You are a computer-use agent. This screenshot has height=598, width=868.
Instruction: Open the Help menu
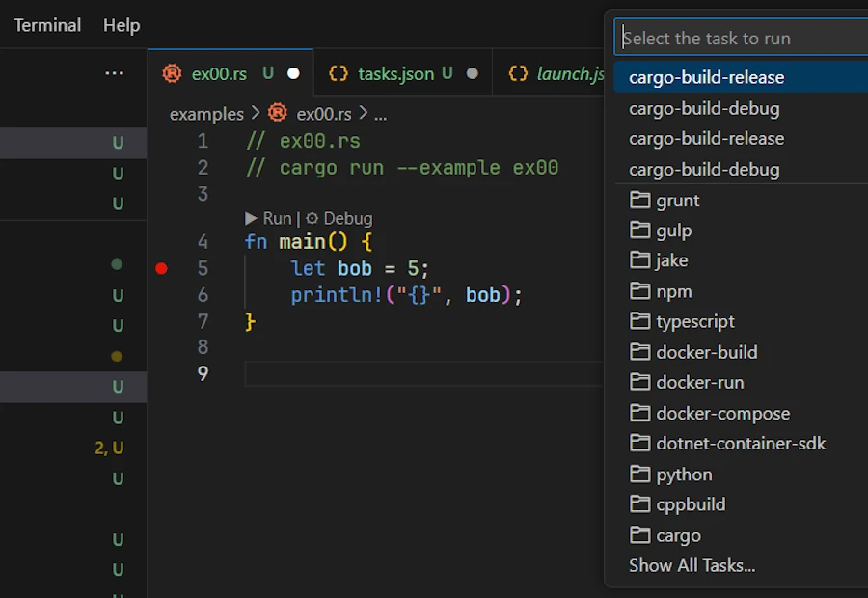[122, 25]
